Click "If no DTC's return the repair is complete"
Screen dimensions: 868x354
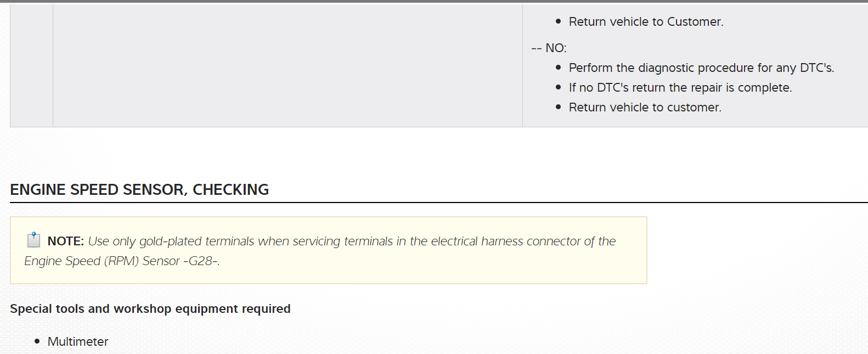(680, 88)
